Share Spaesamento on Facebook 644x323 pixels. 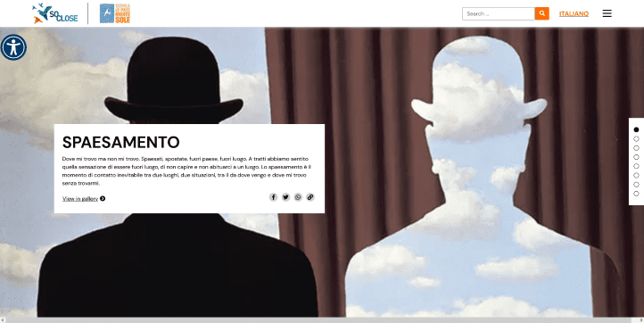coord(274,197)
